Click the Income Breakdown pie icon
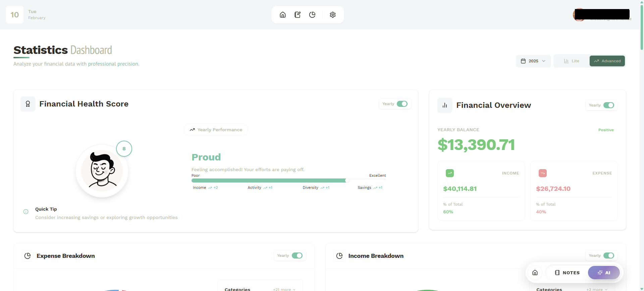 [339, 256]
